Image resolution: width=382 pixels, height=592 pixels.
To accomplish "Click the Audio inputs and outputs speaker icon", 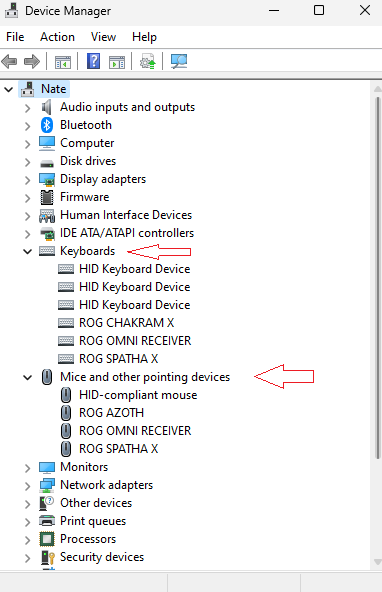I will [x=47, y=107].
